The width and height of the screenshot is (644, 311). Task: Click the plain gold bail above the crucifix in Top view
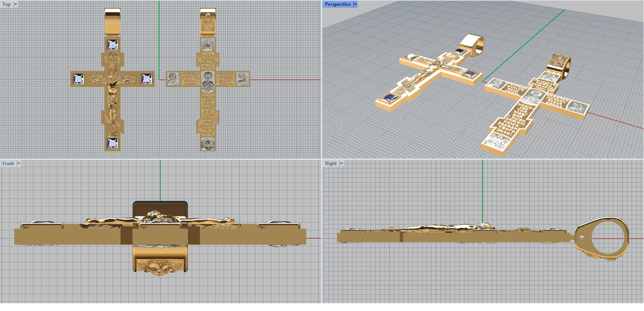pyautogui.click(x=112, y=22)
